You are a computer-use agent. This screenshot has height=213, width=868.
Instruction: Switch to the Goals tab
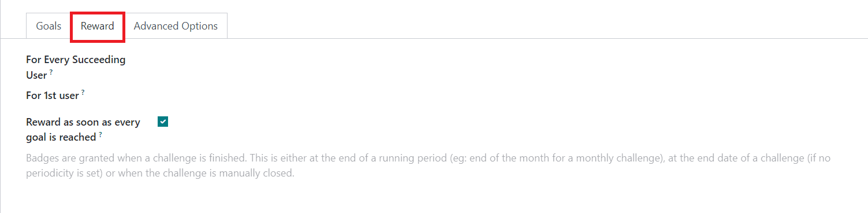click(x=49, y=26)
